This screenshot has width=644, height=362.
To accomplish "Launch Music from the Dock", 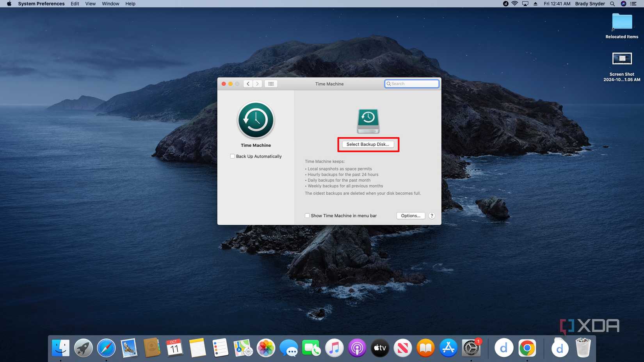I will (x=334, y=348).
